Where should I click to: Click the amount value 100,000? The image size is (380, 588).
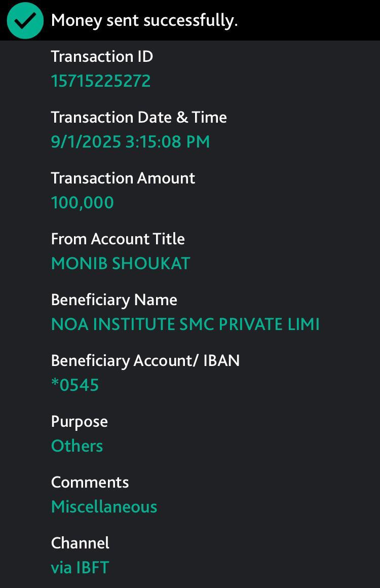(x=83, y=203)
